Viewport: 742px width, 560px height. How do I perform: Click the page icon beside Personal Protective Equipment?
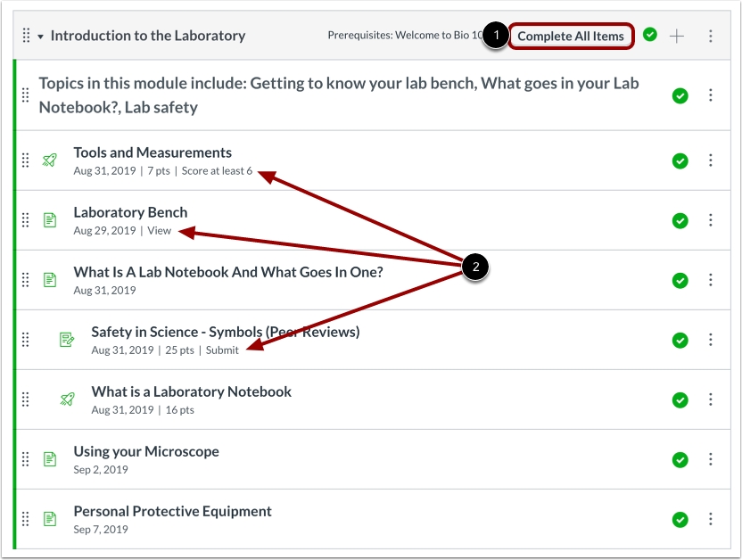point(50,519)
